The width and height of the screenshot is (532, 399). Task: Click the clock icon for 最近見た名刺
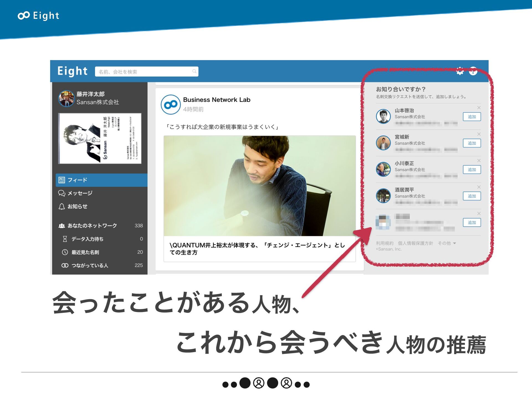(65, 252)
